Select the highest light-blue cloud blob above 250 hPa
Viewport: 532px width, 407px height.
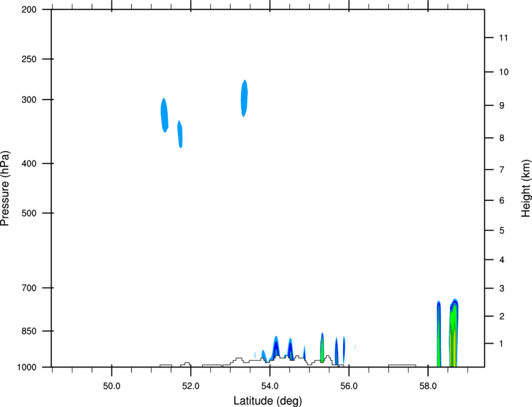tap(244, 98)
